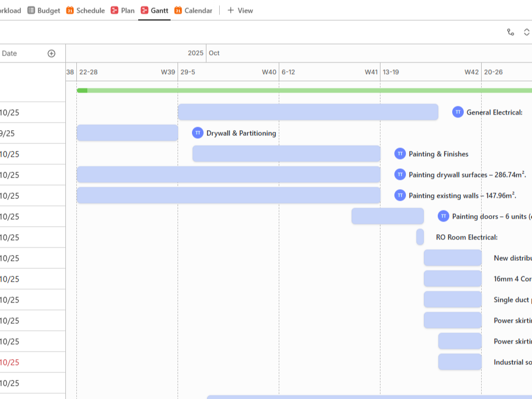Click the add-column plus icon beside Date header
The width and height of the screenshot is (532, 399).
pyautogui.click(x=51, y=53)
